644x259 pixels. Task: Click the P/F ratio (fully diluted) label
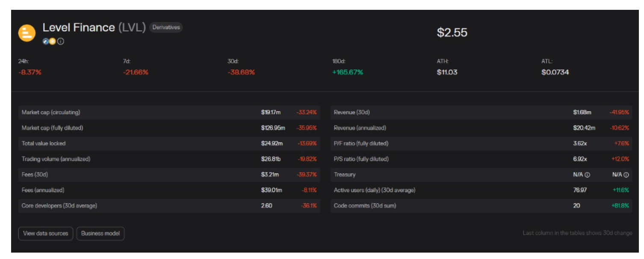361,144
